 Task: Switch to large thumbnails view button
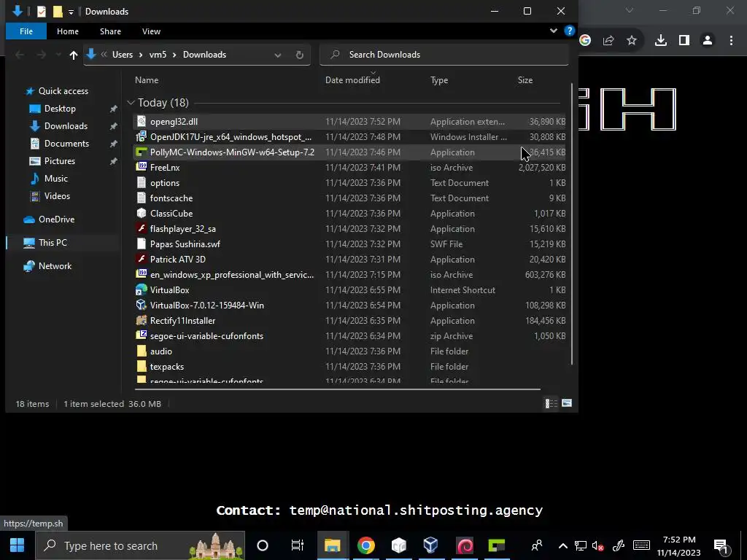(x=566, y=403)
